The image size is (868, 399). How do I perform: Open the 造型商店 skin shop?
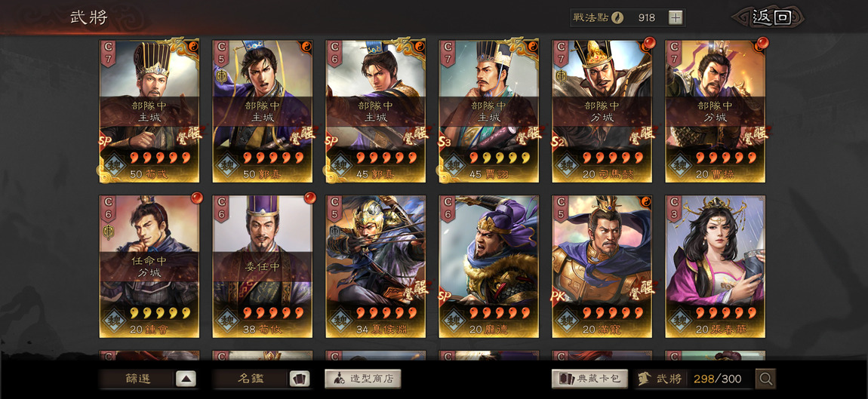[363, 379]
